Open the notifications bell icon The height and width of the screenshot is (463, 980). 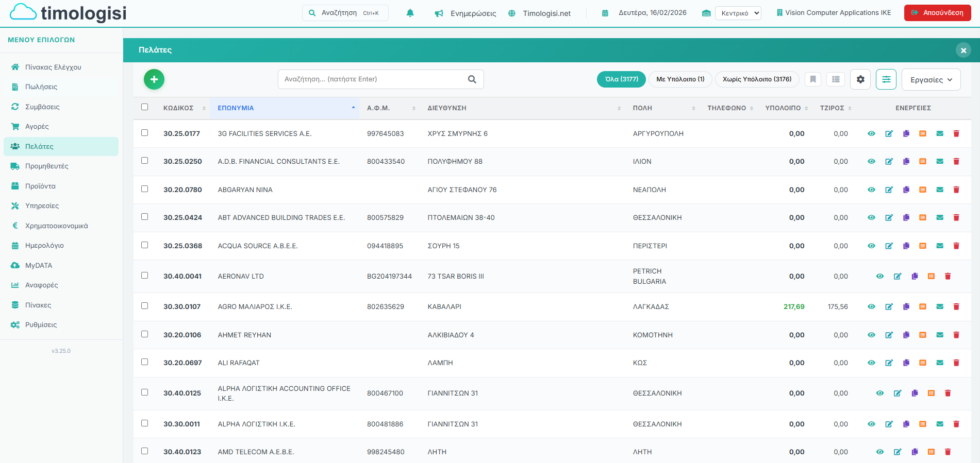[x=410, y=13]
